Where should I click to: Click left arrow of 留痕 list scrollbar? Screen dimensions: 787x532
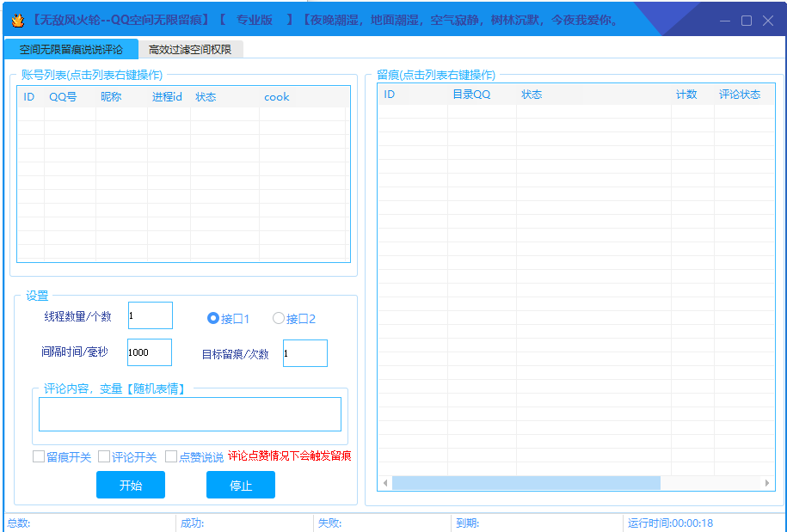(384, 483)
